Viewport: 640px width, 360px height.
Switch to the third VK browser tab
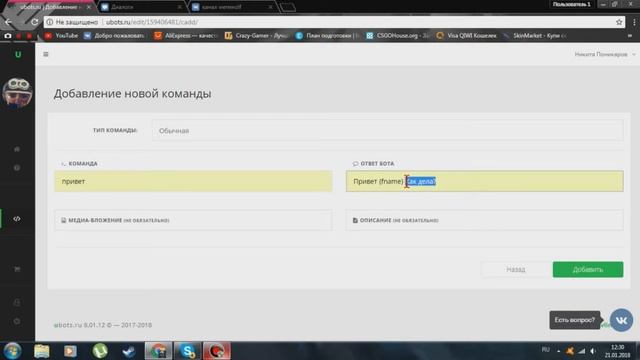click(232, 7)
